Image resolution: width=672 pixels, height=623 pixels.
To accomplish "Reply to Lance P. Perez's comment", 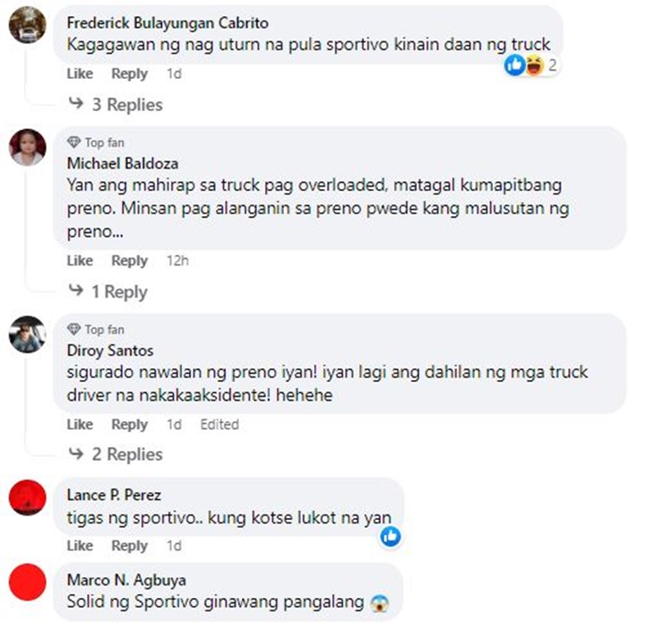I will tap(129, 545).
